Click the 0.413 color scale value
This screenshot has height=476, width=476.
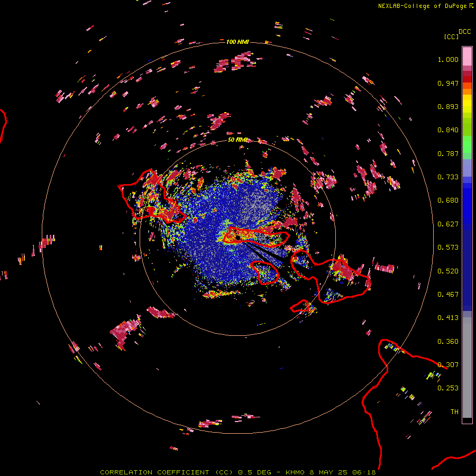point(448,318)
